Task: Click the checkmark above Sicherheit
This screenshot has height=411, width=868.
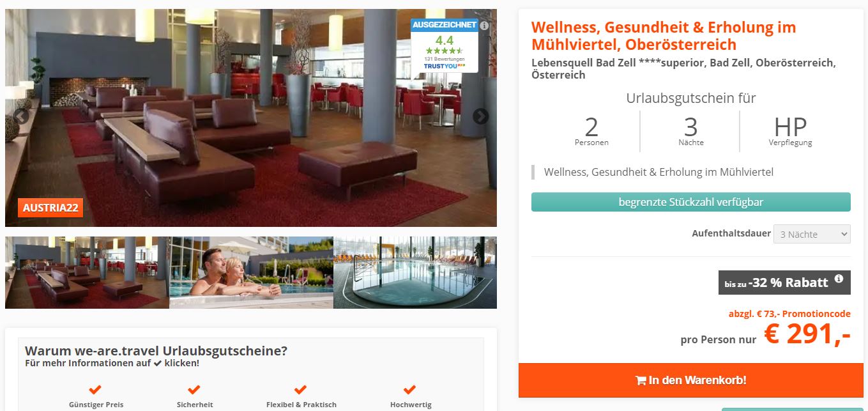Action: click(194, 389)
